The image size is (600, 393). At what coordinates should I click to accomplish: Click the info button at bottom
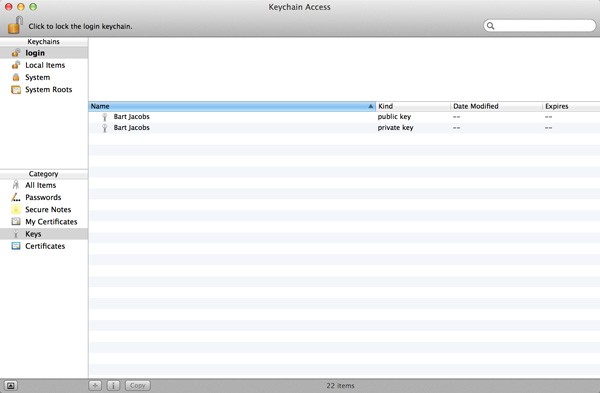coord(113,385)
